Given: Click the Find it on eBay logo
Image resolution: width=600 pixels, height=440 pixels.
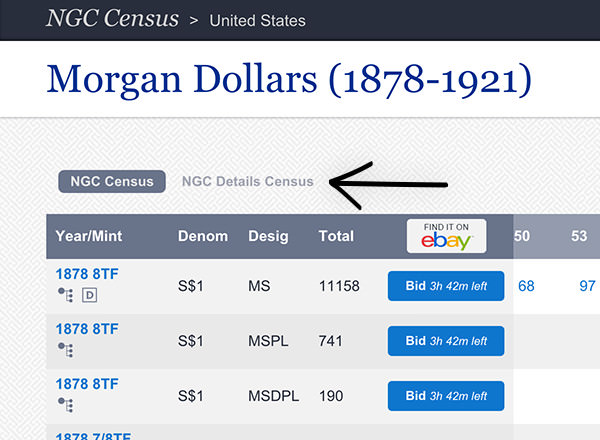Looking at the screenshot, I should 446,237.
